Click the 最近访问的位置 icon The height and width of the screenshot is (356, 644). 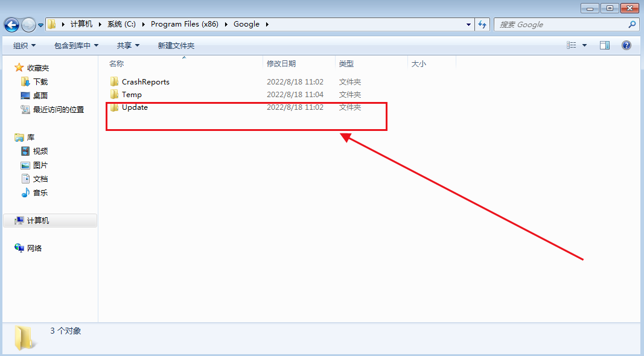tap(25, 109)
